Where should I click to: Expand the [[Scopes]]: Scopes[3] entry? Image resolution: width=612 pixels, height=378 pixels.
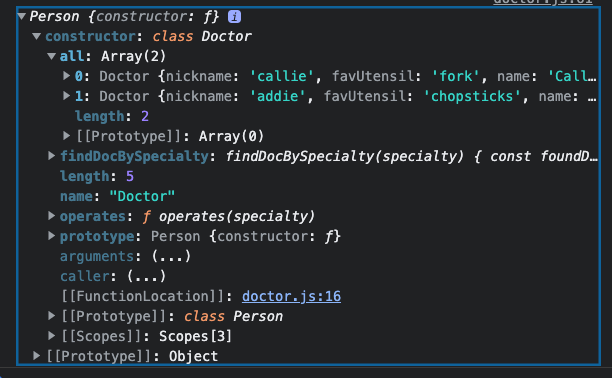click(x=52, y=335)
